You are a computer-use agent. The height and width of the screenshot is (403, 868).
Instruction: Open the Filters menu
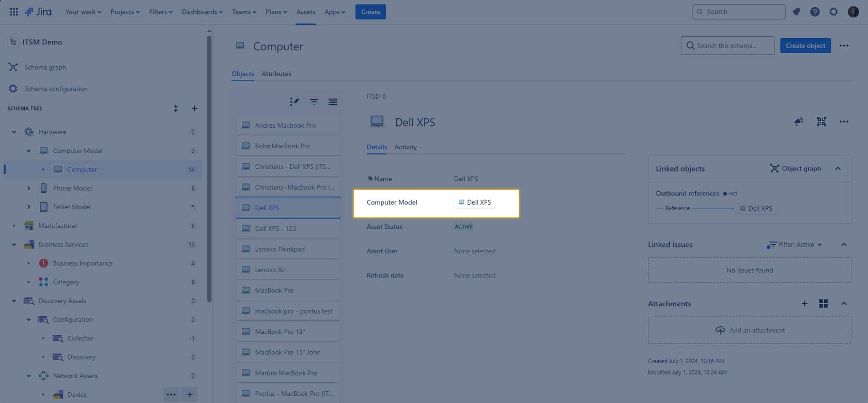point(161,11)
